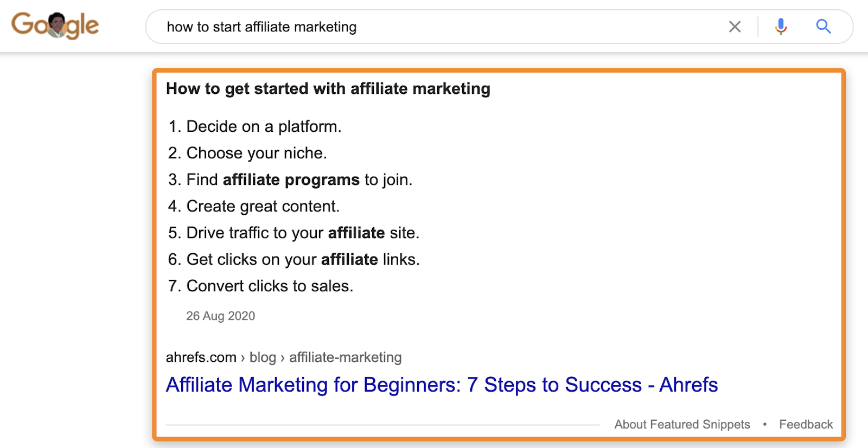Open the About Featured Snippets link

coord(682,424)
